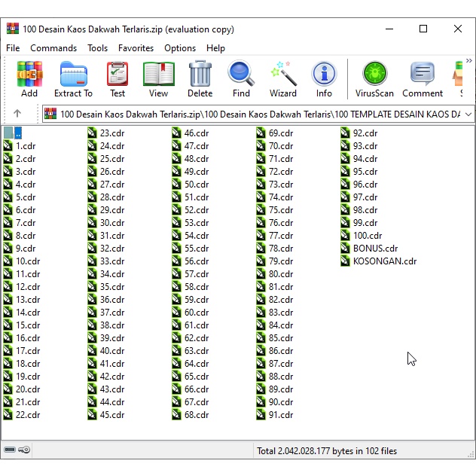The width and height of the screenshot is (476, 476).
Task: Open the Options menu
Action: coord(180,48)
